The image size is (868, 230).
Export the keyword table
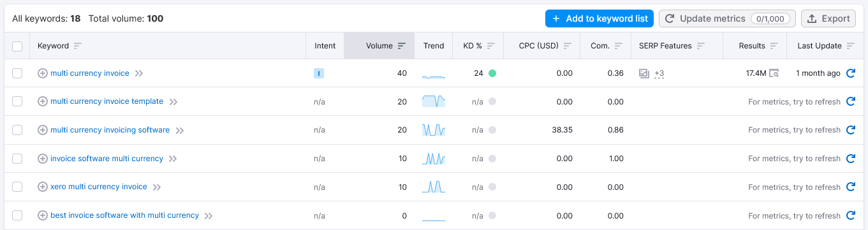point(828,18)
